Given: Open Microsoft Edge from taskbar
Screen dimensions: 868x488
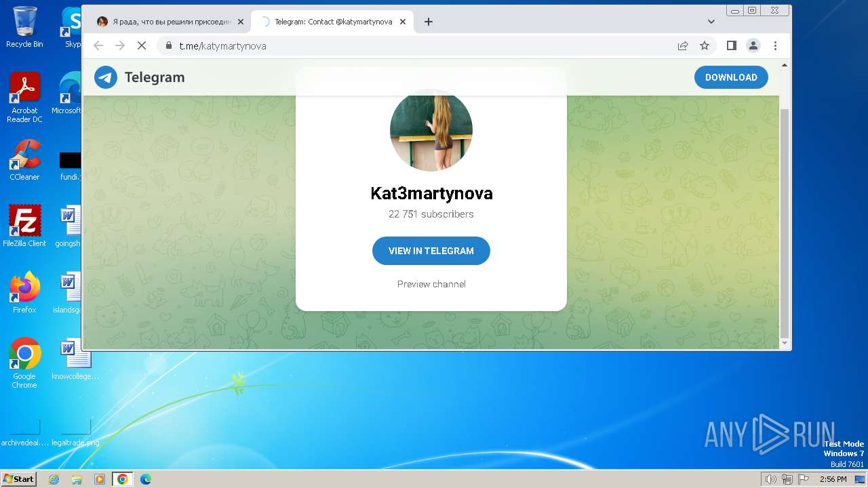Looking at the screenshot, I should click(x=146, y=479).
